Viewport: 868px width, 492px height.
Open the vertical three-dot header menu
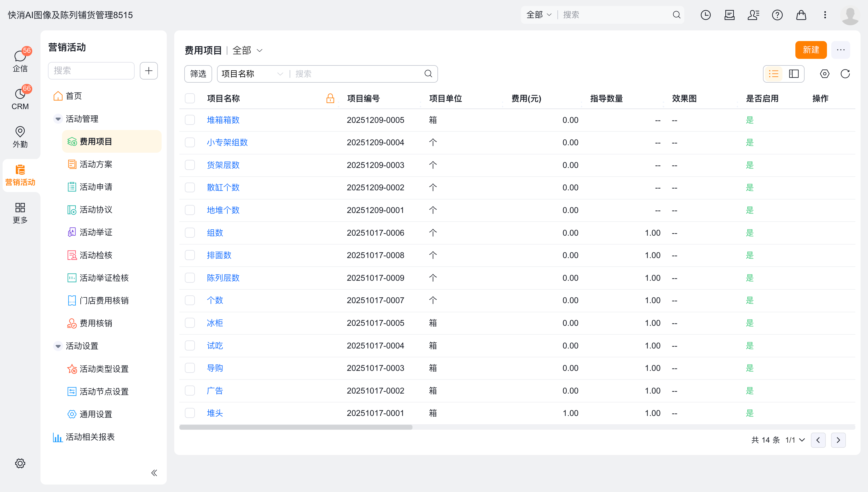point(825,15)
